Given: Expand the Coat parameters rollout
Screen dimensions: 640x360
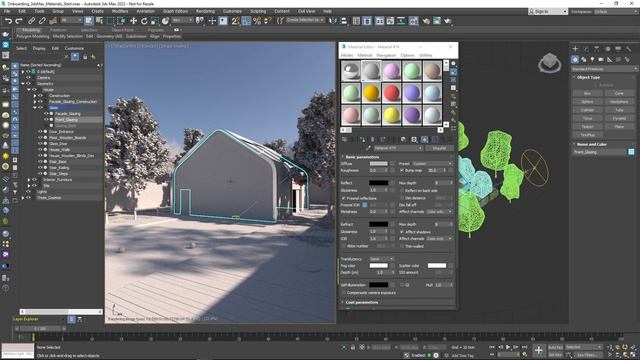Looking at the screenshot, I should [x=362, y=302].
